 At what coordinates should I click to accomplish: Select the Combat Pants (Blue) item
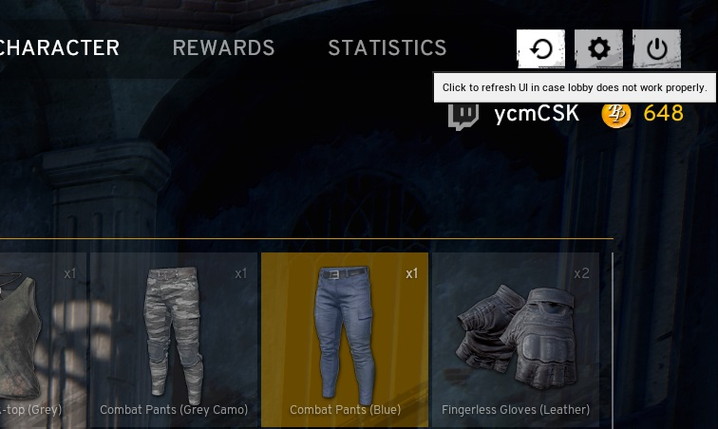pos(345,339)
